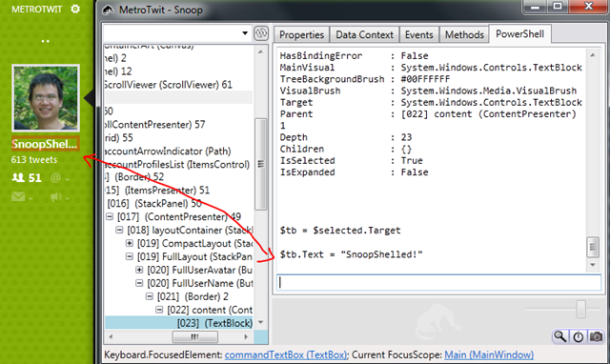Viewport: 610px width, 364px height.
Task: Click the MetroTwit megaphone icon
Action: 55,197
